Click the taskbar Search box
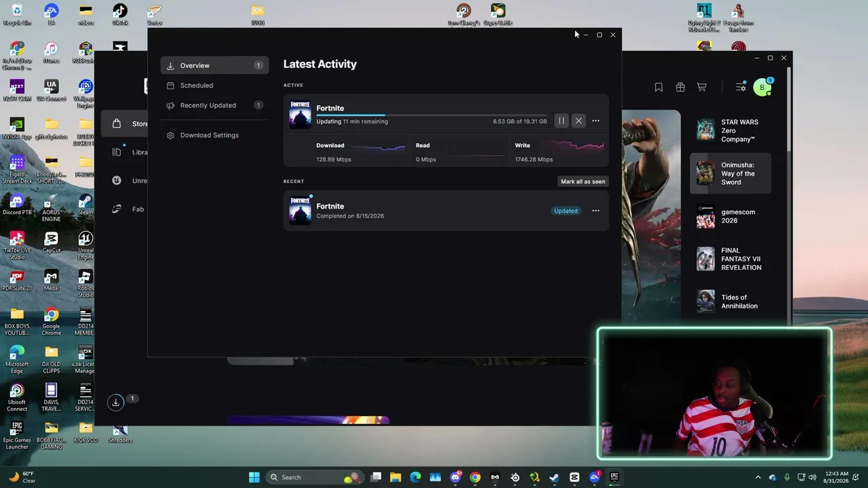The image size is (868, 488). coord(314,477)
